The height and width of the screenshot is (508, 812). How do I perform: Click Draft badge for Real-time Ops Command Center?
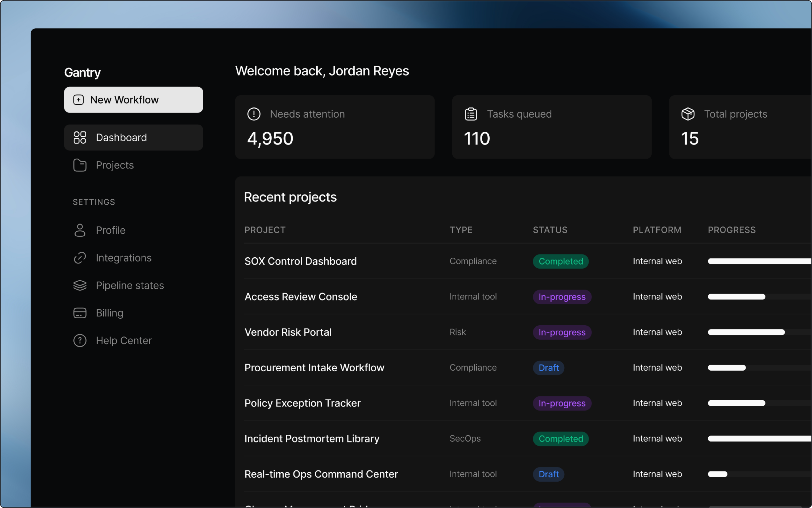(549, 474)
